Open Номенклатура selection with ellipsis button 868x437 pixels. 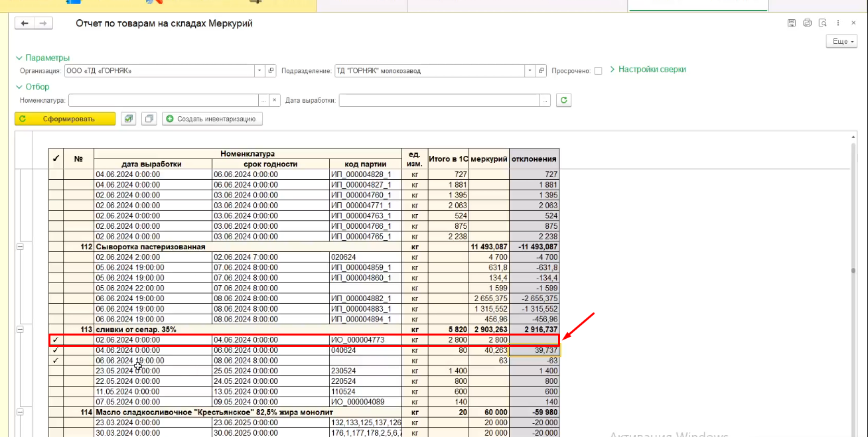263,100
